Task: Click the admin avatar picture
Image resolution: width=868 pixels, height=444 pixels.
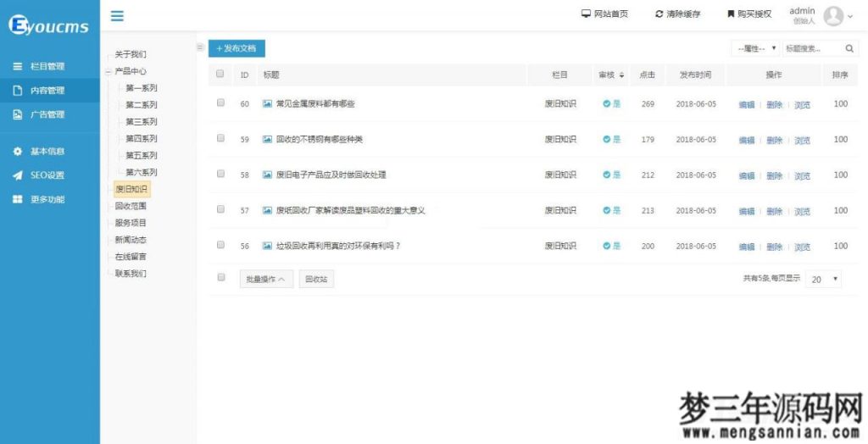Action: click(x=833, y=16)
